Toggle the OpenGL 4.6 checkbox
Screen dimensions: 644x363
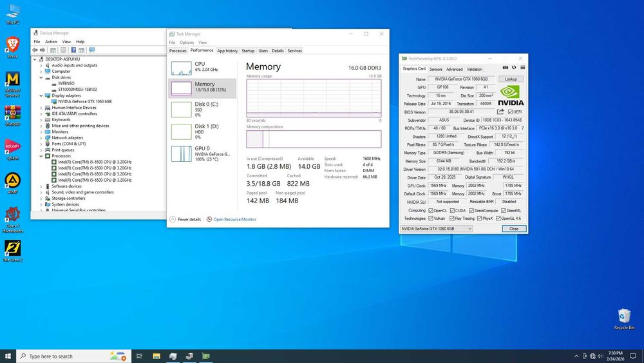pos(498,219)
